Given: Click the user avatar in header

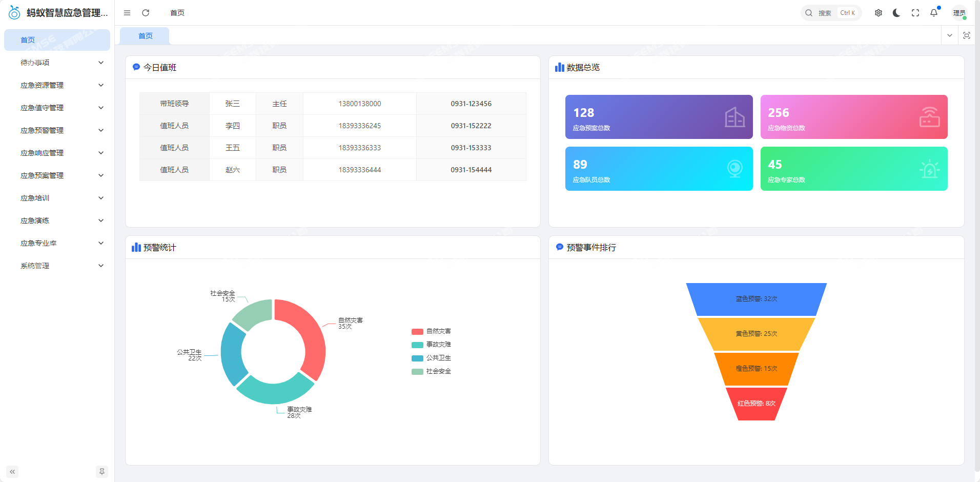Looking at the screenshot, I should point(959,13).
